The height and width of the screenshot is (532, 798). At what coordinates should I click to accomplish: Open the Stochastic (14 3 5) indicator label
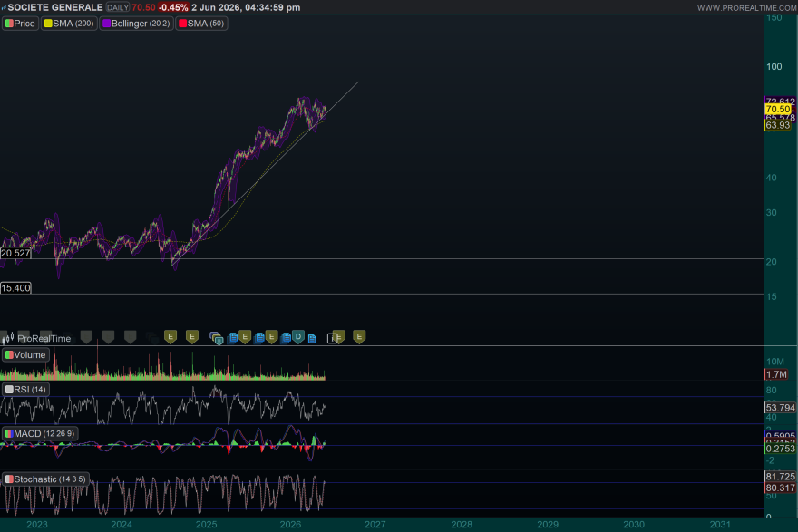[45, 479]
